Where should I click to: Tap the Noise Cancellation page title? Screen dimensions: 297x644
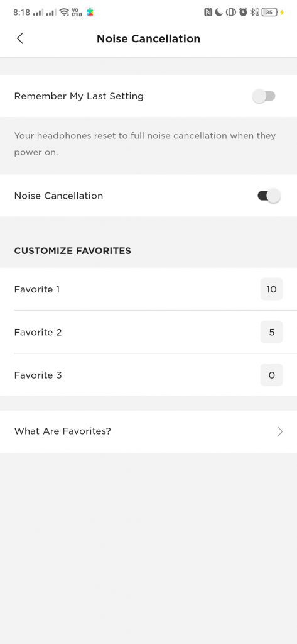coord(148,38)
